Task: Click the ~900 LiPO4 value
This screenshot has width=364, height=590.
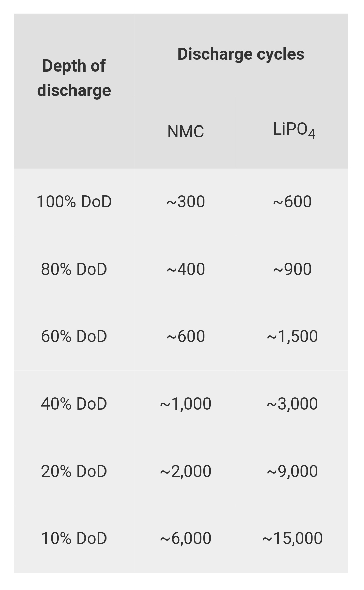Action: pyautogui.click(x=292, y=269)
